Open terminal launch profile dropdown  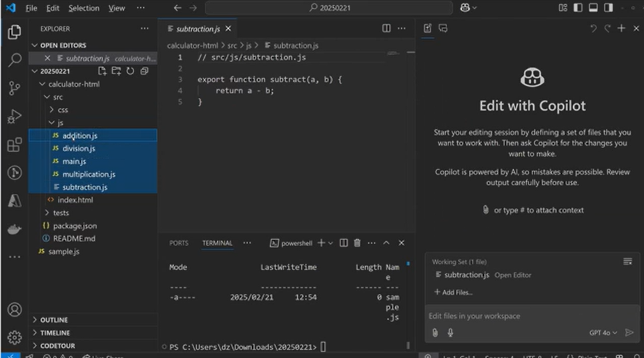330,243
